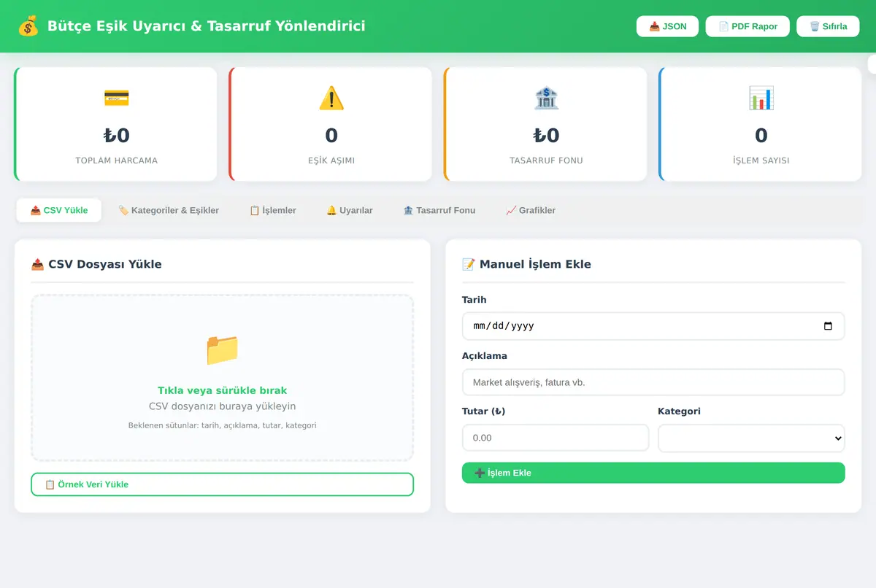Screen dimensions: 876x588
Task: Open the calendar picker icon in Tarih field
Action: 828,326
